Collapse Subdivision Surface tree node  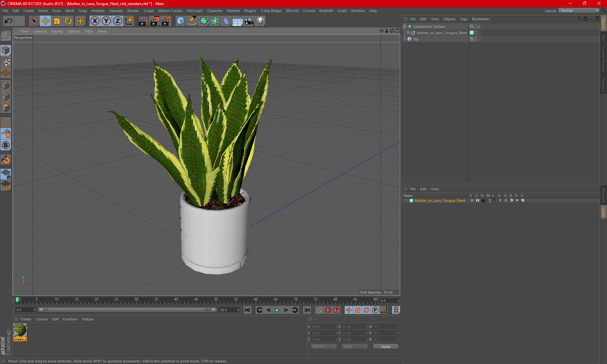point(404,27)
